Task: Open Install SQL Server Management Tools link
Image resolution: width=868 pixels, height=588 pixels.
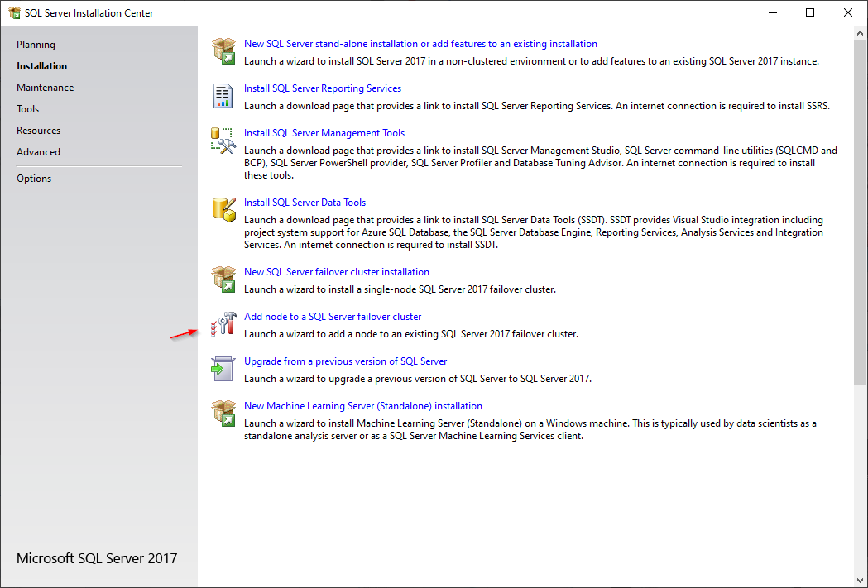Action: click(324, 133)
